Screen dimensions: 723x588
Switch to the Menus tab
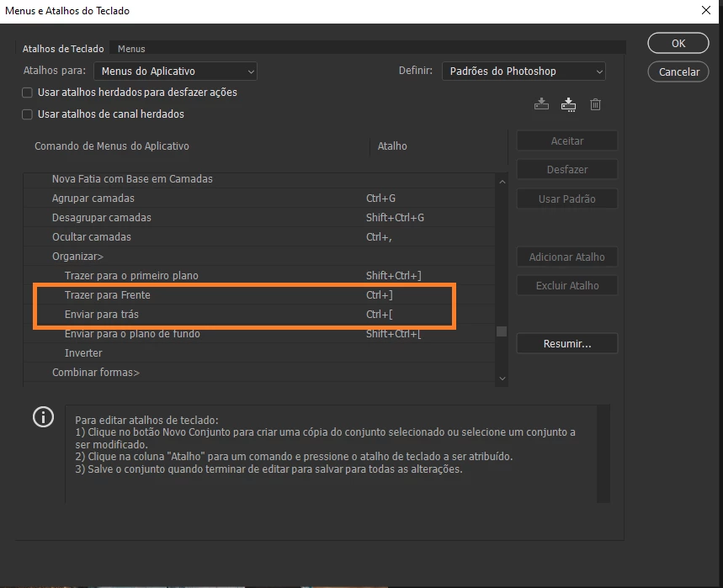pos(131,49)
